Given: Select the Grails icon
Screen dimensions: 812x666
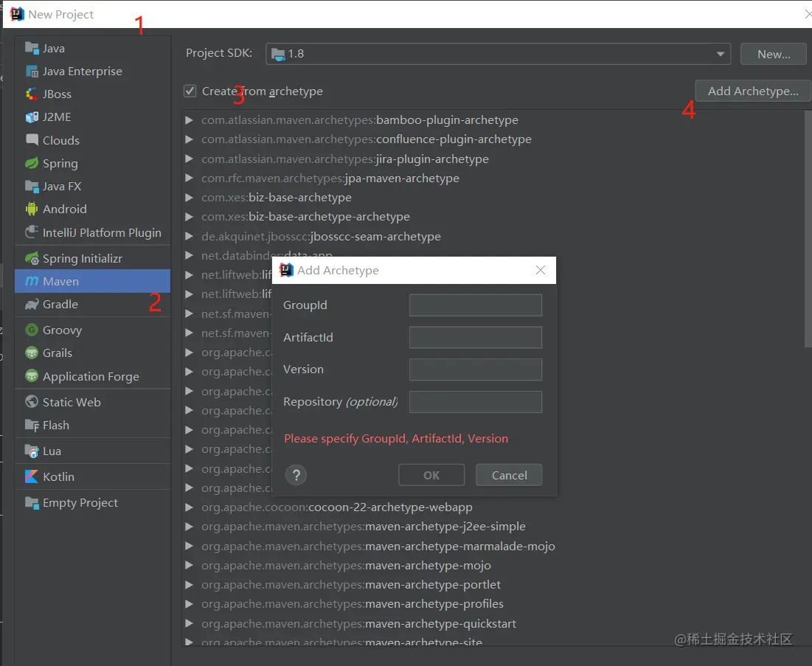Looking at the screenshot, I should pos(32,353).
